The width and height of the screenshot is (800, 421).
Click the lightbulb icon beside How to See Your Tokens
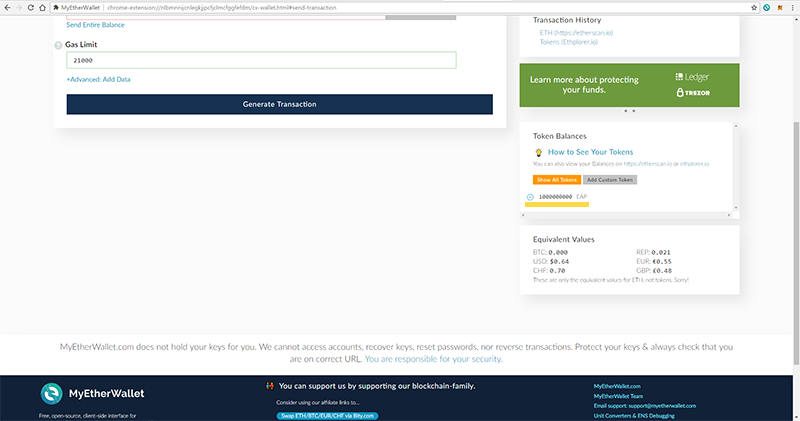[x=538, y=152]
